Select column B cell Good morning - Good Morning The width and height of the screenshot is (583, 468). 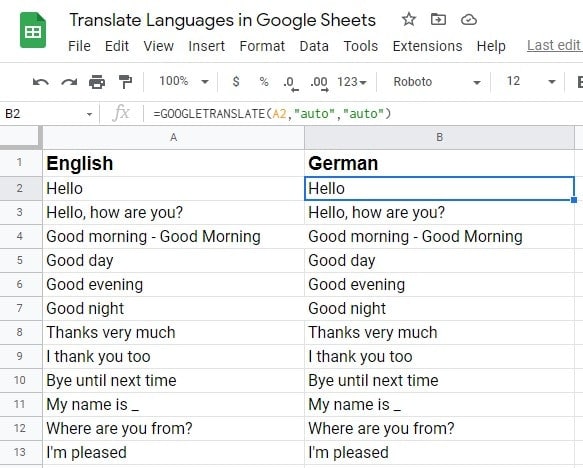(x=439, y=236)
